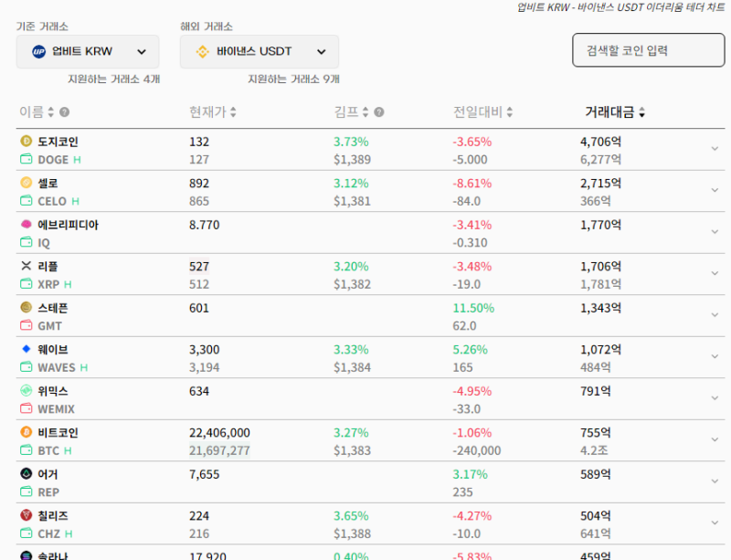Select 리플 current price 527
Viewport: 731px width, 560px height.
199,267
